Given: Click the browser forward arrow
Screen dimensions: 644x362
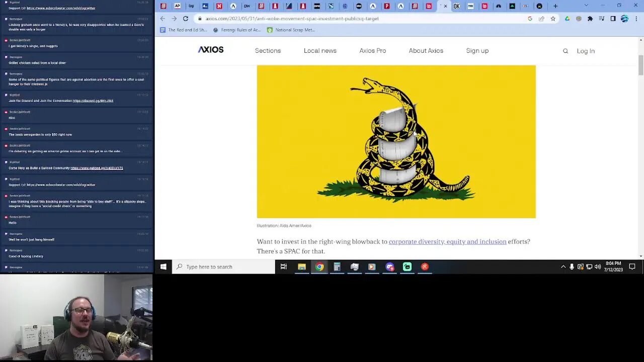Looking at the screenshot, I should (x=174, y=19).
